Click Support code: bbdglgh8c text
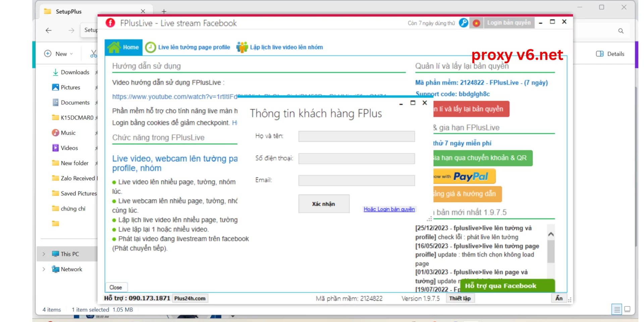644x322 pixels. tap(452, 94)
